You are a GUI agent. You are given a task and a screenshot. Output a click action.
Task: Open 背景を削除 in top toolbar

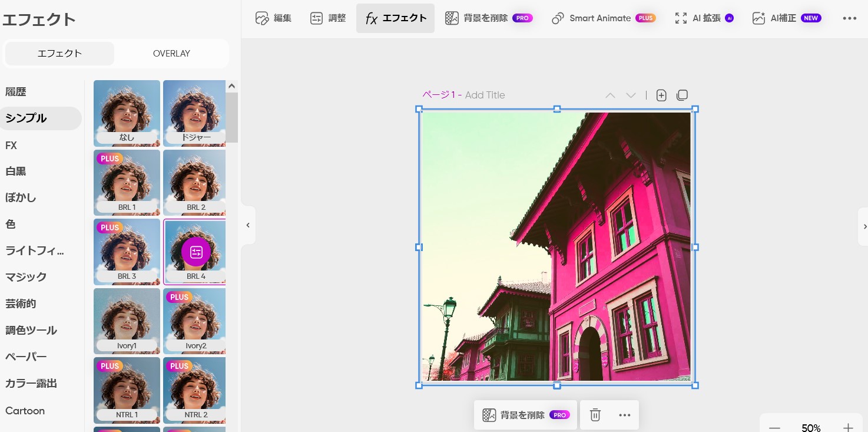click(x=488, y=18)
